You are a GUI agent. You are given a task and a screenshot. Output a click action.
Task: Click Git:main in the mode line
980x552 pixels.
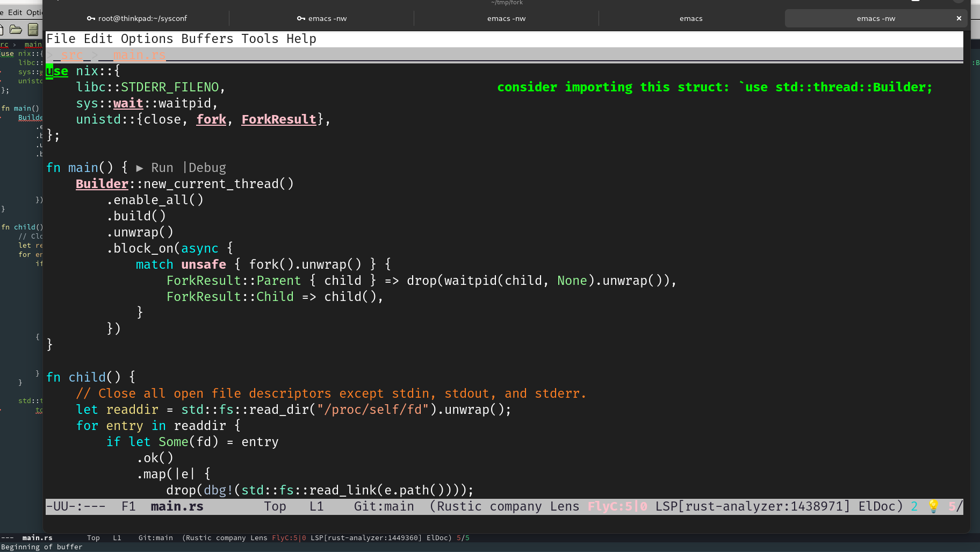click(384, 506)
